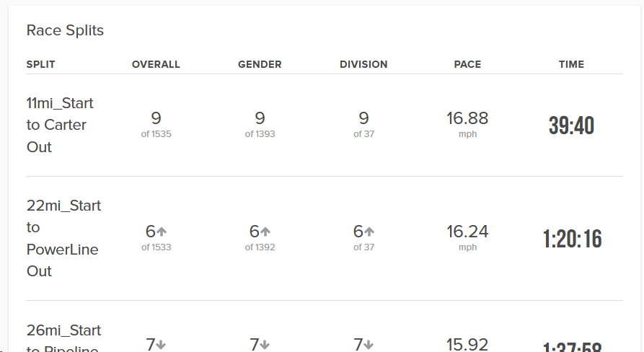Image resolution: width=644 pixels, height=352 pixels.
Task: Click the Race Splits heading
Action: click(x=65, y=30)
